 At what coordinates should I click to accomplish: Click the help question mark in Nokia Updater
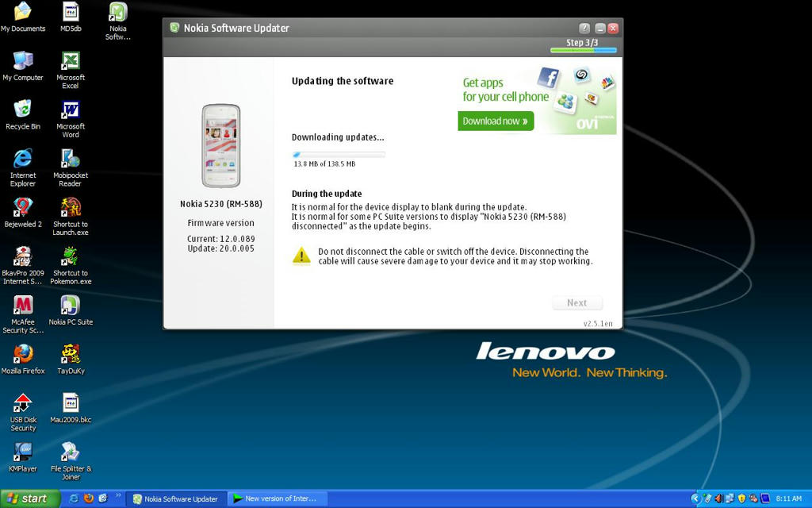[x=584, y=28]
